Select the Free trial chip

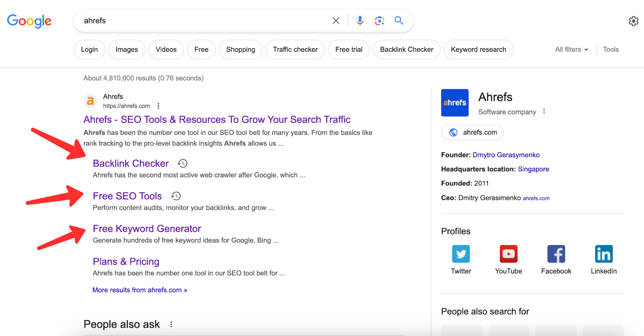[349, 49]
